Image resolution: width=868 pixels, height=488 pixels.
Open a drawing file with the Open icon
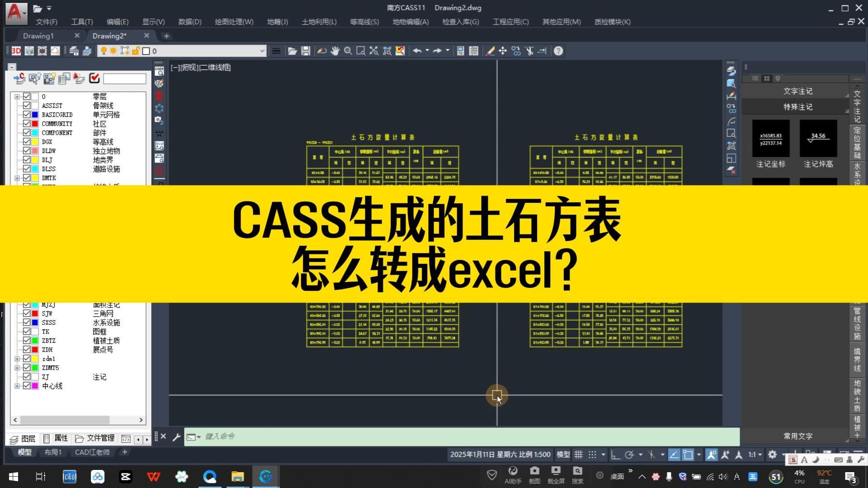[x=292, y=51]
